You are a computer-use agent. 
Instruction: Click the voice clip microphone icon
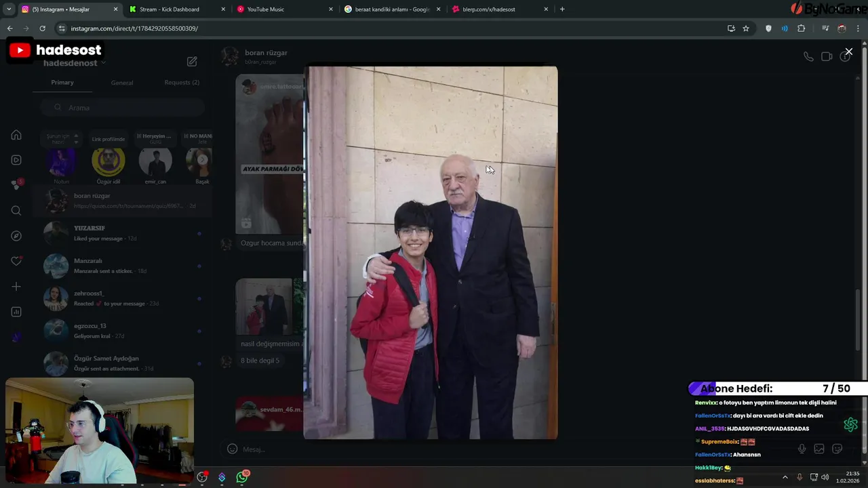point(802,449)
